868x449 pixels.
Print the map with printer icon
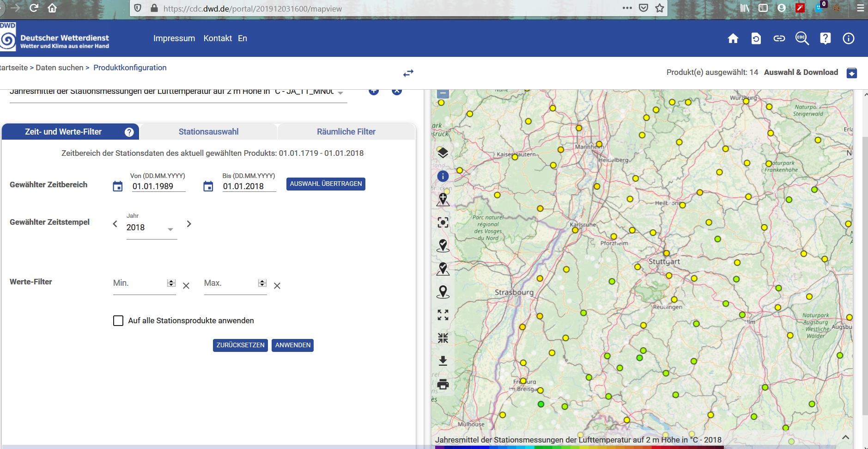coord(443,384)
